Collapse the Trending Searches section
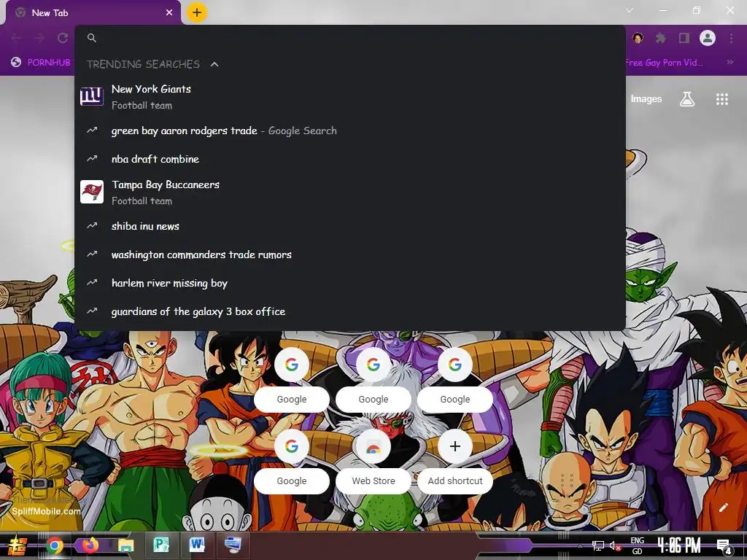The image size is (747, 560). [214, 64]
